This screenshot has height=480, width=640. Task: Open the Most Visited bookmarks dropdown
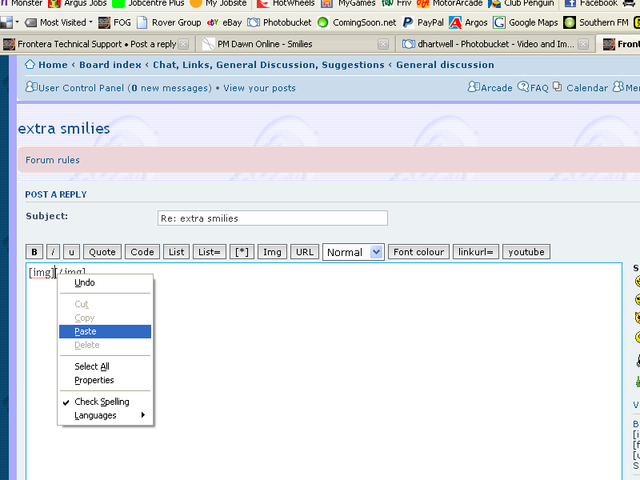point(62,22)
